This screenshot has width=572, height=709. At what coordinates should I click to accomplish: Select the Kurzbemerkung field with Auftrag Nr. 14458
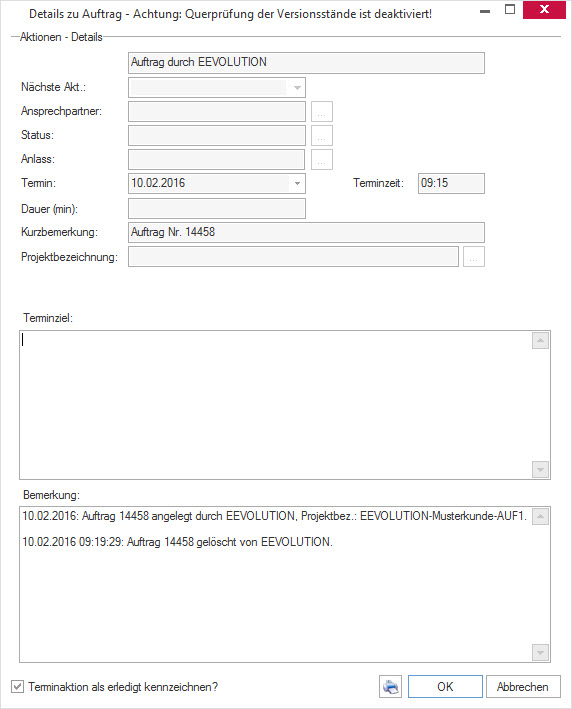(306, 232)
